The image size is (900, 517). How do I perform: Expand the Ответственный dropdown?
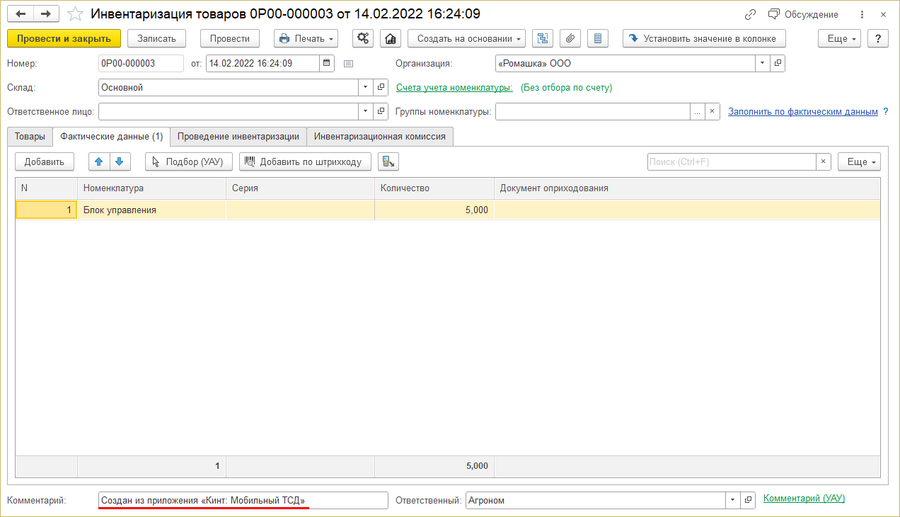coord(732,500)
